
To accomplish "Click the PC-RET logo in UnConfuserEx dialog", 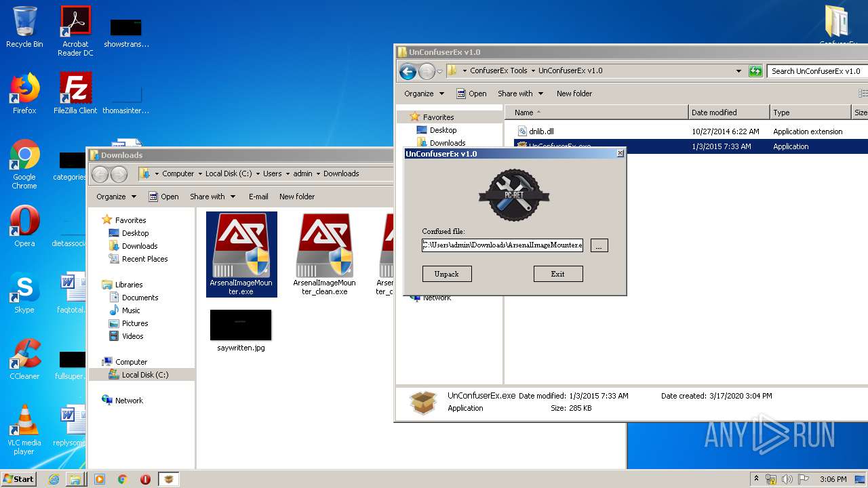I will click(514, 195).
